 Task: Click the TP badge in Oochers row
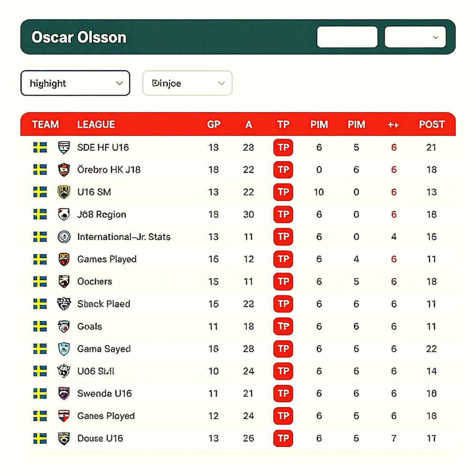[x=283, y=282]
